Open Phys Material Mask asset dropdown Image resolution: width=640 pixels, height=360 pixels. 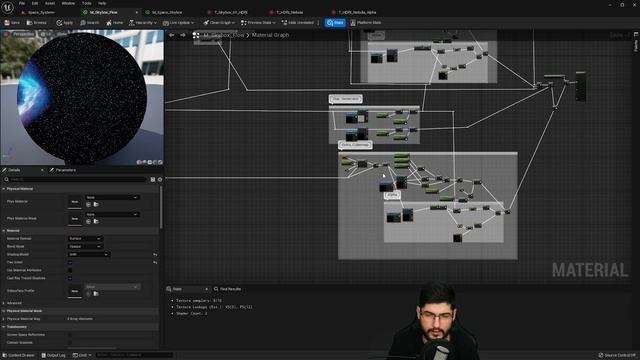tap(112, 215)
